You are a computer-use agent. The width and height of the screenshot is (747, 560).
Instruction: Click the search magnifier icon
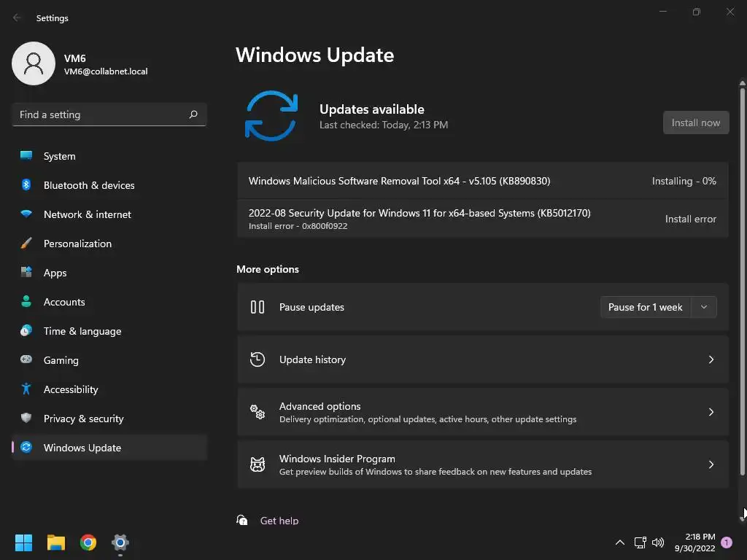(x=193, y=114)
